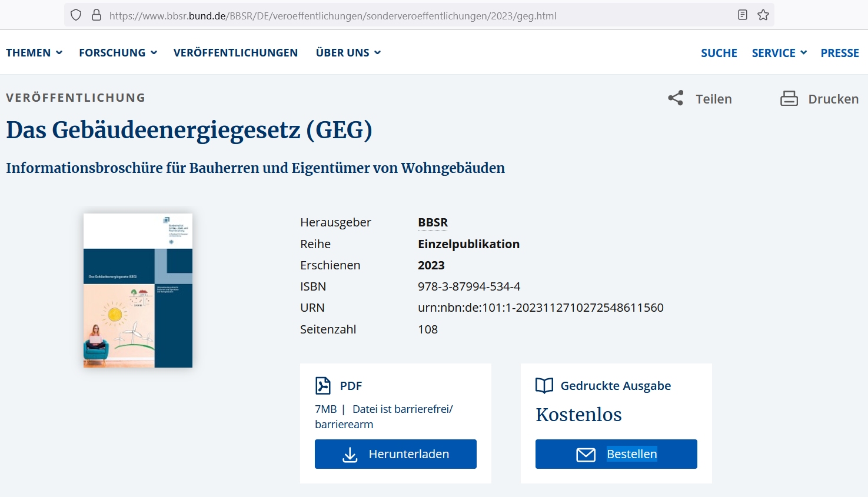Open SUCHE search

719,53
